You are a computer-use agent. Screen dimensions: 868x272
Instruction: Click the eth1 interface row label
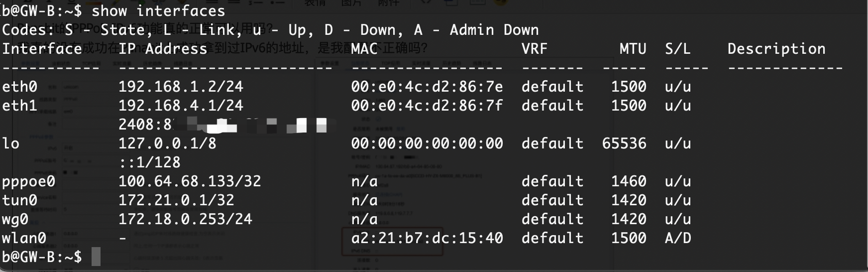[19, 106]
